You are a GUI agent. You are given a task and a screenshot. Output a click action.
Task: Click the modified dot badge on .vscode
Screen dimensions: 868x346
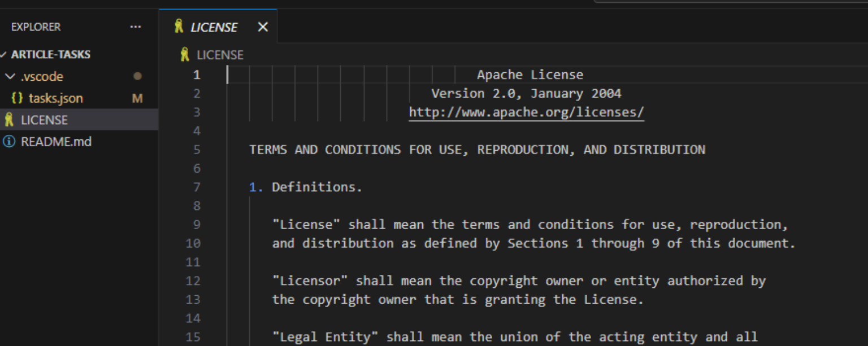point(137,76)
